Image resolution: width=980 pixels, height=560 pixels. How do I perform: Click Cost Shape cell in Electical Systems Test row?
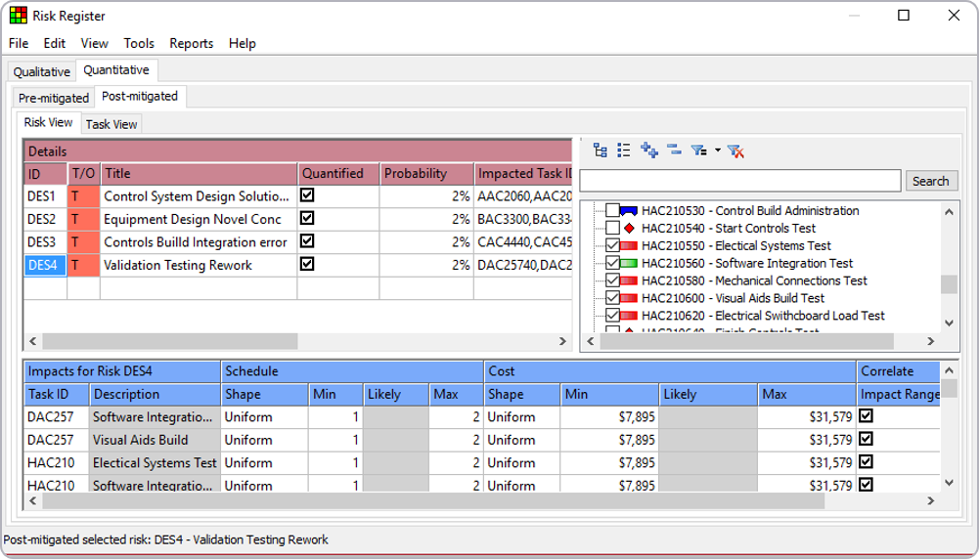coord(522,463)
